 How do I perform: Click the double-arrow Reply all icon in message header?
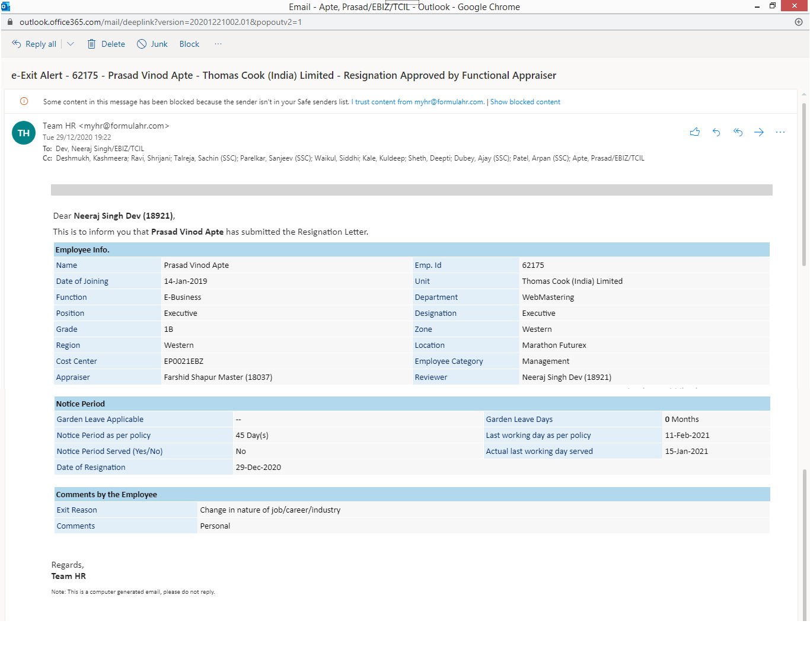[x=738, y=132]
